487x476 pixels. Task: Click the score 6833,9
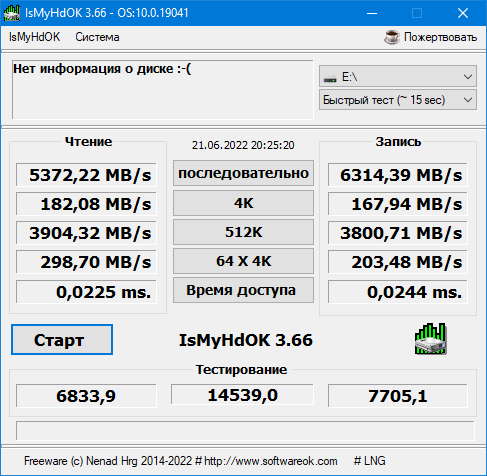click(86, 396)
